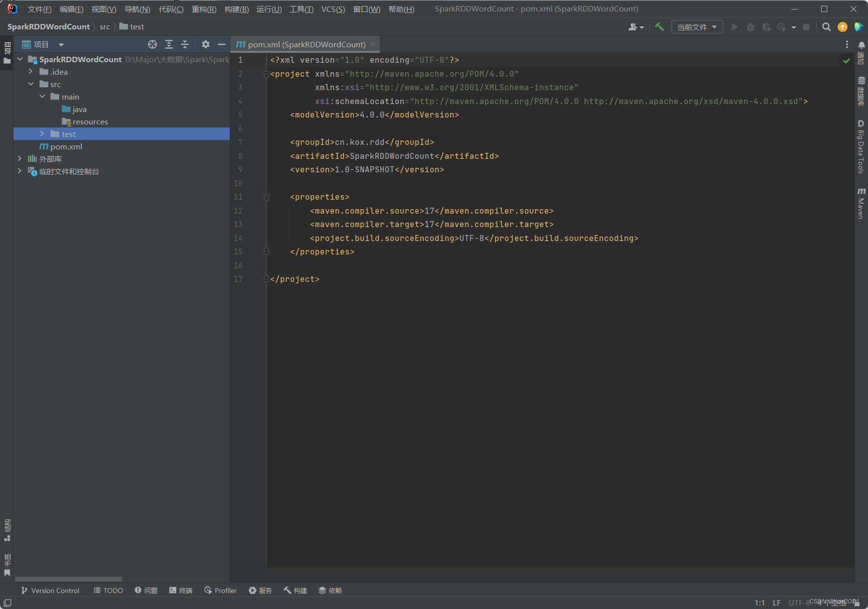Open pom.xml in the project tree
The height and width of the screenshot is (609, 868).
(x=61, y=146)
